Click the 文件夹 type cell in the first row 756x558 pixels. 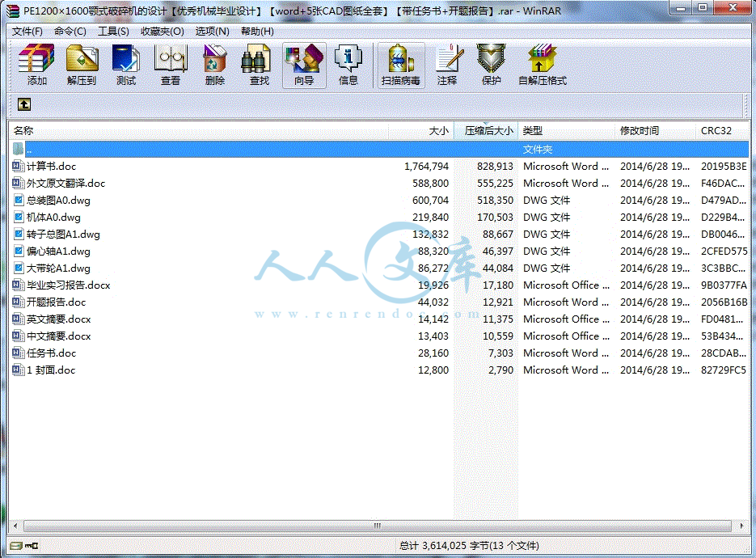pyautogui.click(x=537, y=150)
